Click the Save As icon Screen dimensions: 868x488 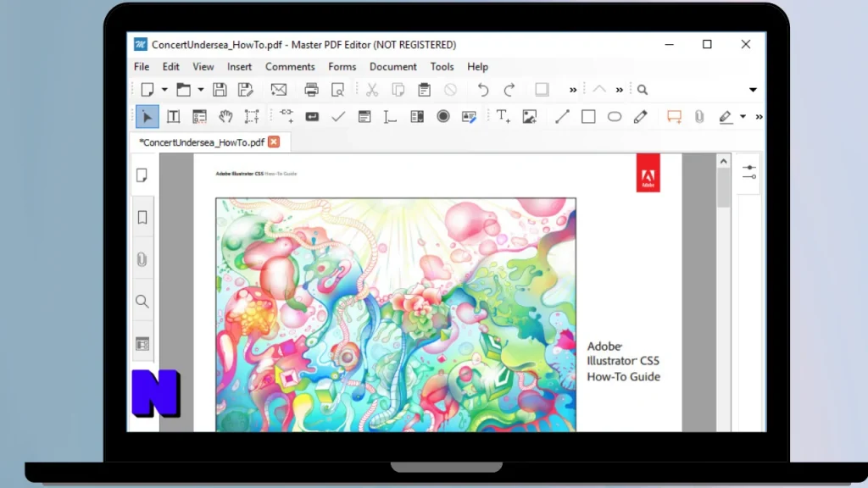coord(245,90)
